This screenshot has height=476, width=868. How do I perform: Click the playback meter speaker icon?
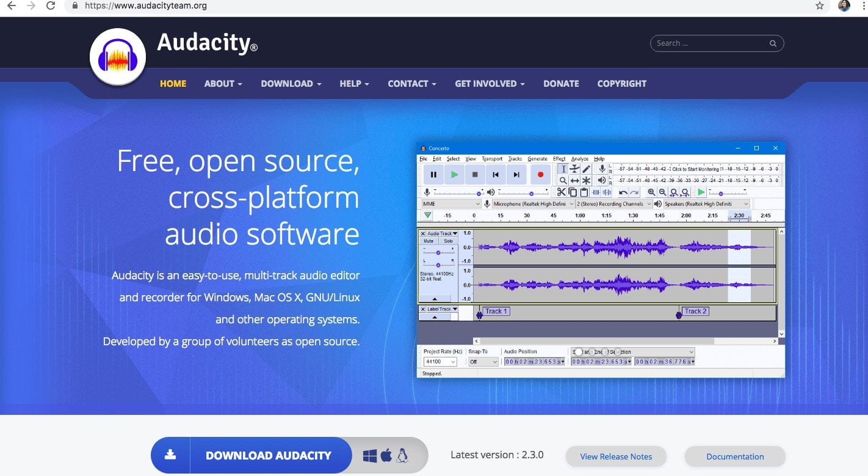click(x=602, y=180)
